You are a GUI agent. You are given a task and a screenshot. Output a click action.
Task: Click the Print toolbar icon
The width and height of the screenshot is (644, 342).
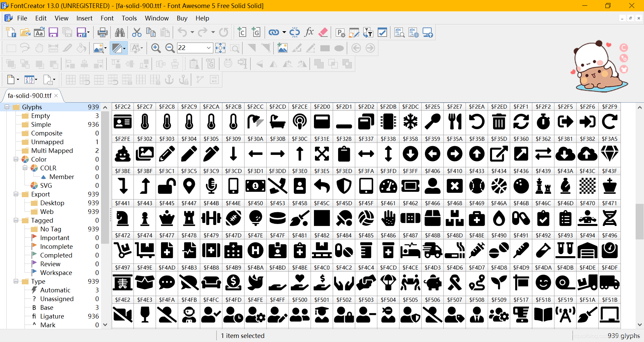click(103, 32)
